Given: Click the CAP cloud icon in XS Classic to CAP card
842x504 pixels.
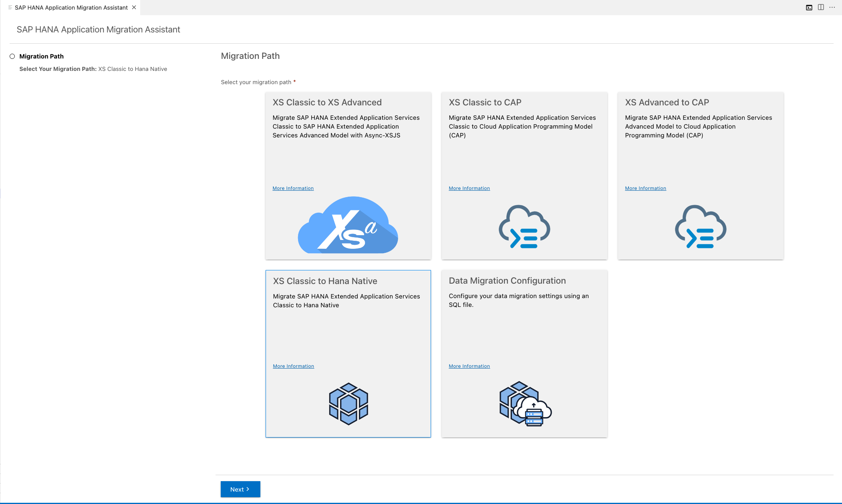Looking at the screenshot, I should (524, 227).
